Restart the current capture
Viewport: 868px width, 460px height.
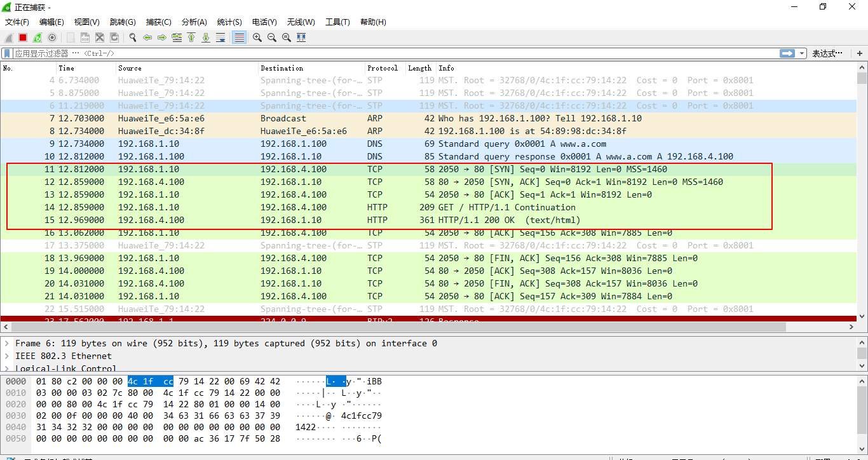click(x=37, y=37)
